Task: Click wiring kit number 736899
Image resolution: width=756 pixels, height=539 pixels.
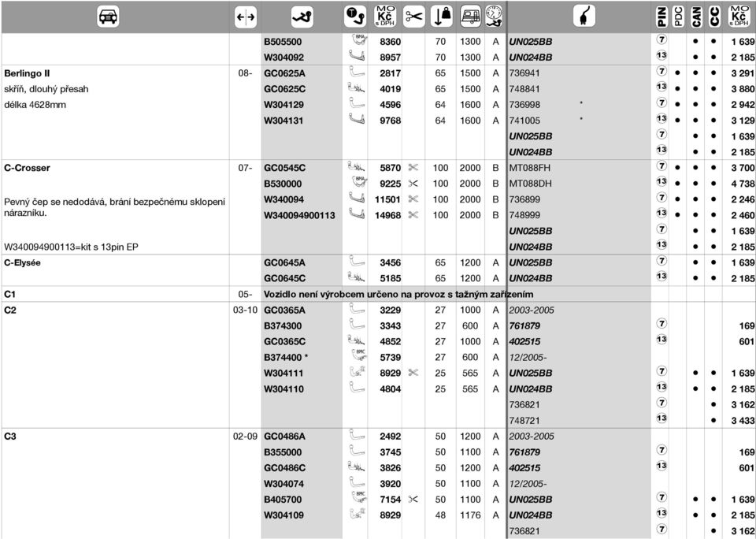Action: [x=524, y=199]
